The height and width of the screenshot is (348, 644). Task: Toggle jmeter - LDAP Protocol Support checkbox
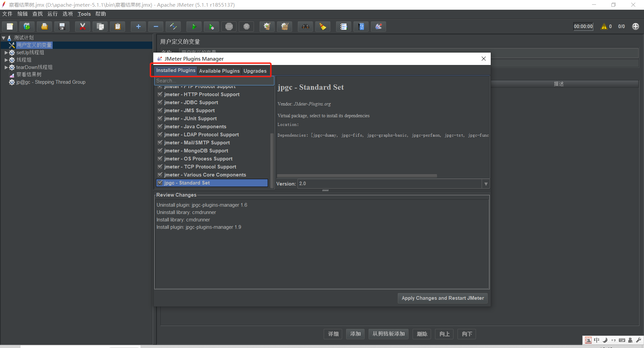(160, 135)
